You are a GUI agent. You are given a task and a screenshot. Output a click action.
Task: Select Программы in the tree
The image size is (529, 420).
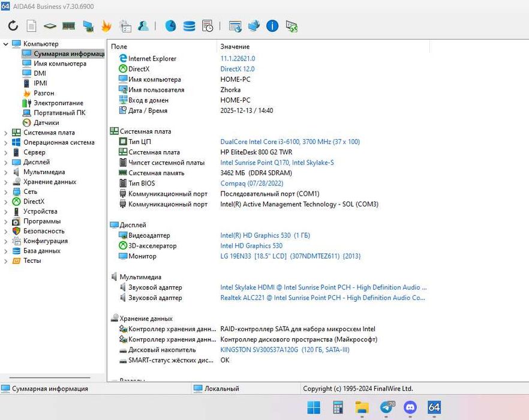click(x=42, y=221)
